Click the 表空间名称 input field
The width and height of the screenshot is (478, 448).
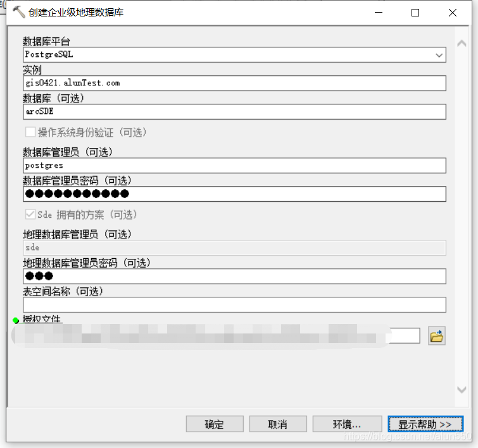tap(234, 305)
